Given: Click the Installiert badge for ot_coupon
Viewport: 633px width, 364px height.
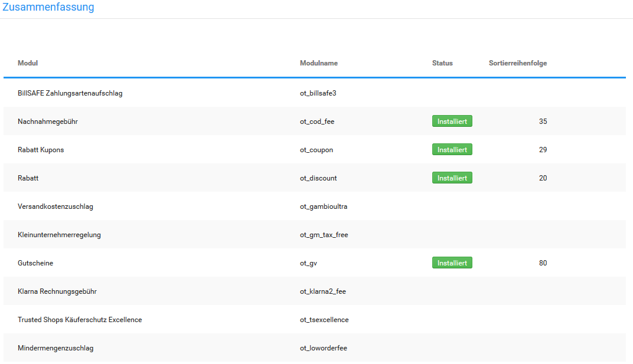Looking at the screenshot, I should tap(452, 150).
